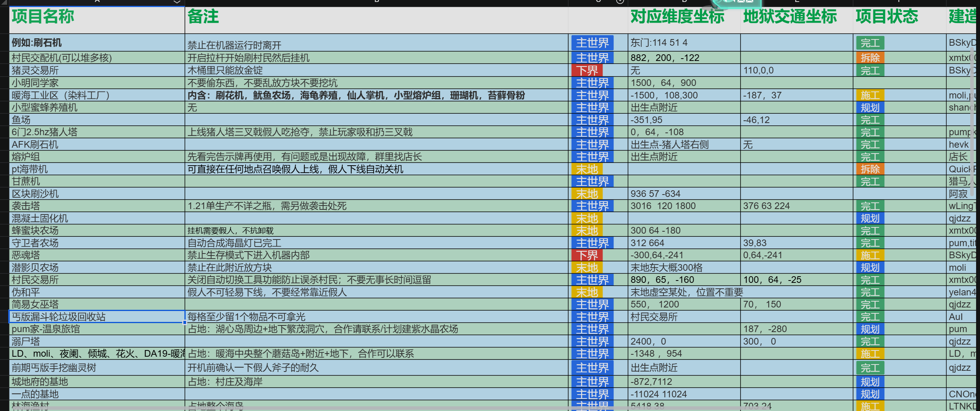Select coordinates cell -11024 11024

pyautogui.click(x=684, y=394)
